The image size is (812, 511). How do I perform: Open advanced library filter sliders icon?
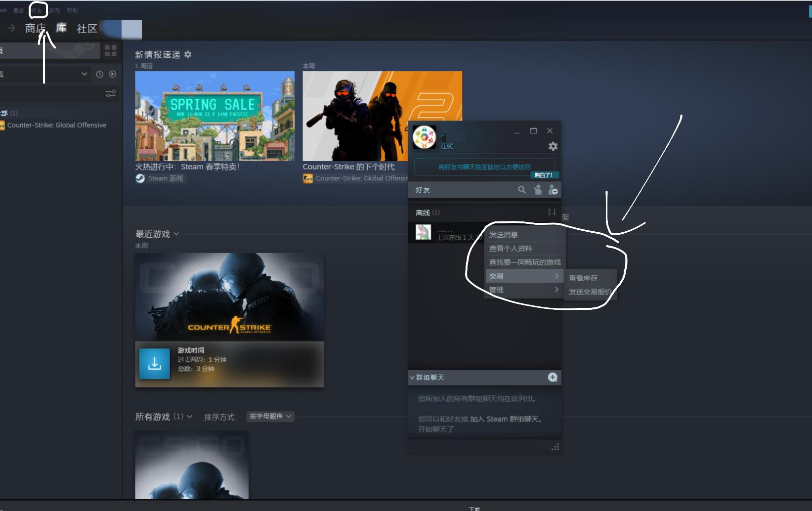click(x=111, y=93)
